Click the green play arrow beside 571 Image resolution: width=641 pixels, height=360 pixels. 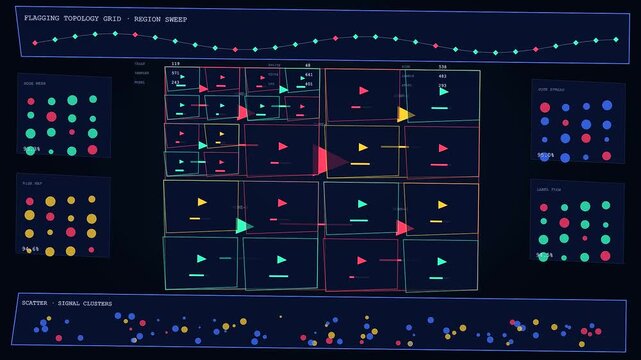coord(182,77)
